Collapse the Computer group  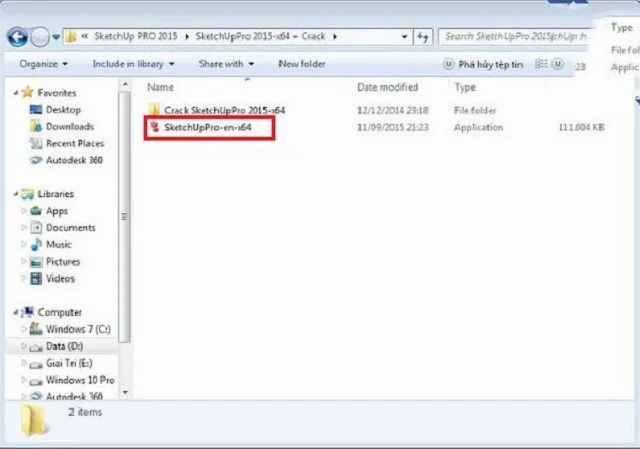click(x=16, y=313)
